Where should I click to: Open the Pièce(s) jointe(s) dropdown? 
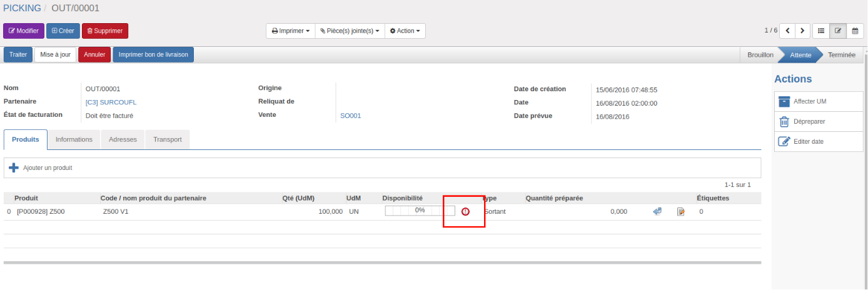coord(350,31)
